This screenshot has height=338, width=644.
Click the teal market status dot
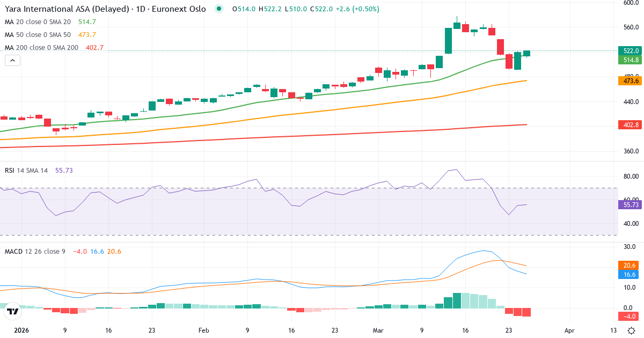point(218,9)
